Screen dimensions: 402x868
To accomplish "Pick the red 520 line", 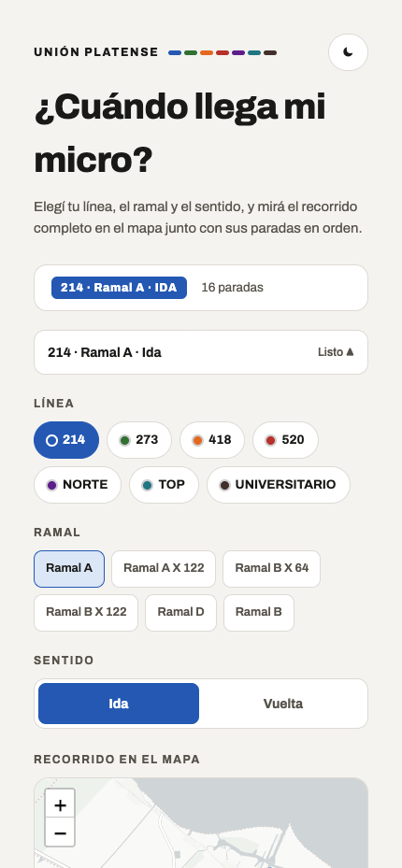I will pos(285,440).
